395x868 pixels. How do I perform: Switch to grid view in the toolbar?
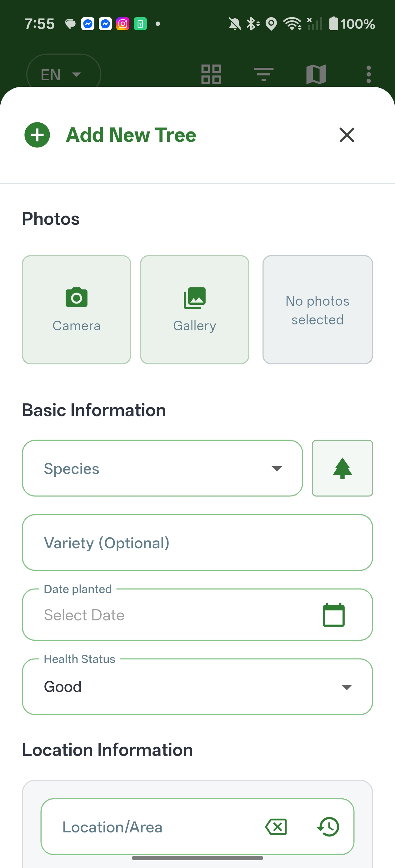pyautogui.click(x=211, y=74)
